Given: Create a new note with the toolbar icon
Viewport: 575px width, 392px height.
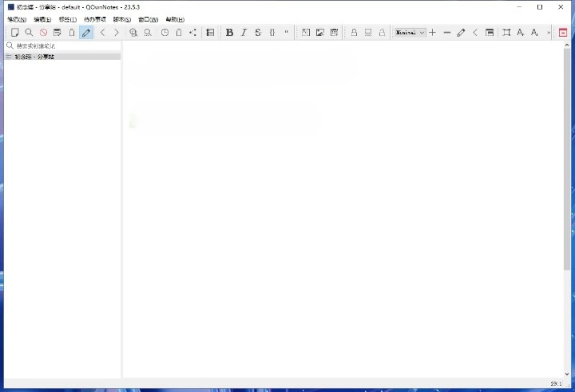Looking at the screenshot, I should [x=14, y=33].
